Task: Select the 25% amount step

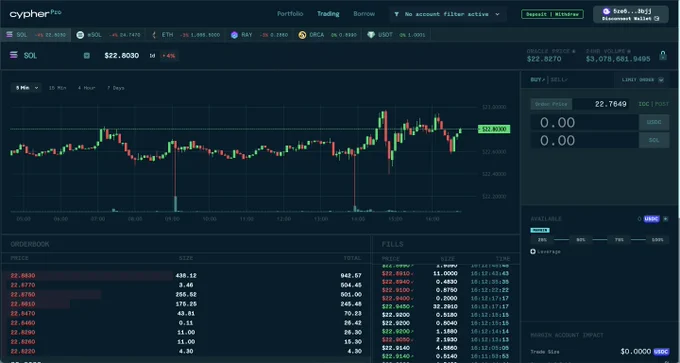Action: tap(542, 240)
